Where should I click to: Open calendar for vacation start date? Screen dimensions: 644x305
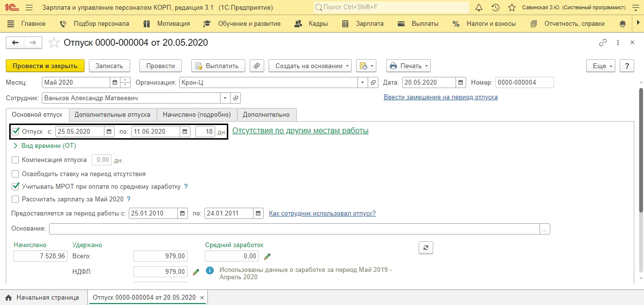tap(109, 131)
